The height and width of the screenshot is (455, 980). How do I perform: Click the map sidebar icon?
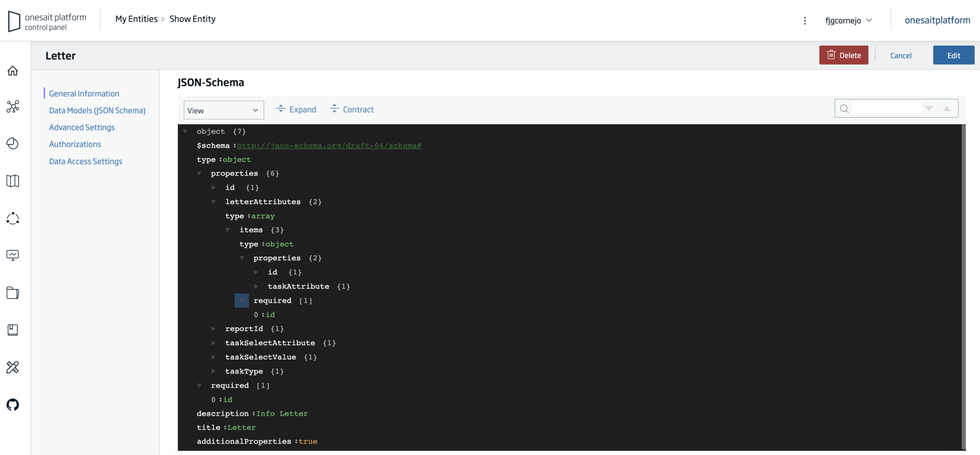[13, 181]
